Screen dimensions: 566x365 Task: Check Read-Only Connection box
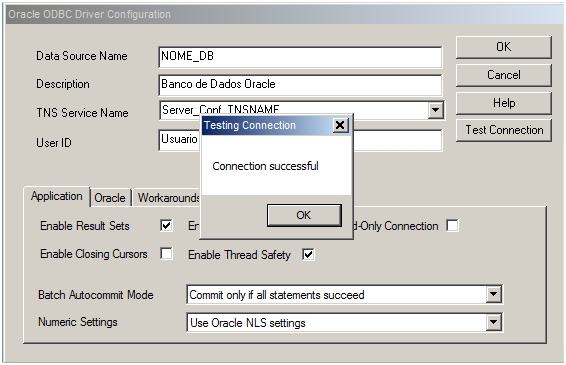(x=453, y=226)
